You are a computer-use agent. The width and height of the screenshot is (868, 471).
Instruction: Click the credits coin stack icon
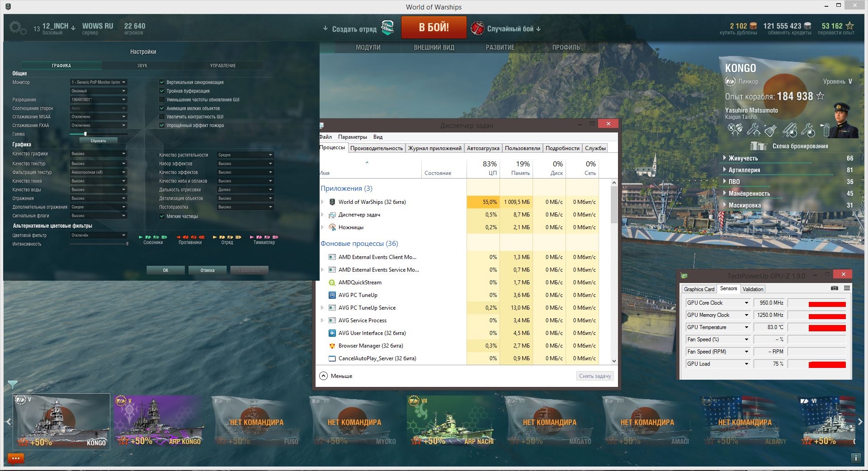808,26
